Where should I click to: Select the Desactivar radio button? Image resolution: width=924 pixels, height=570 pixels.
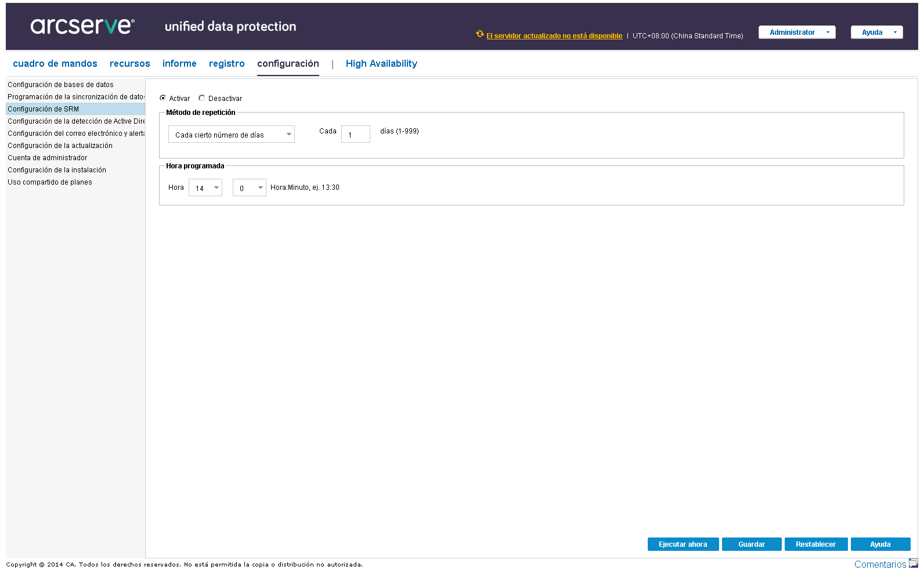coord(202,98)
